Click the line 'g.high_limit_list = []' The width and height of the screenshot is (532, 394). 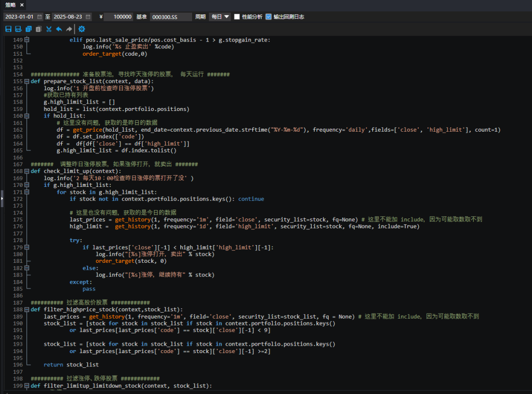[79, 102]
